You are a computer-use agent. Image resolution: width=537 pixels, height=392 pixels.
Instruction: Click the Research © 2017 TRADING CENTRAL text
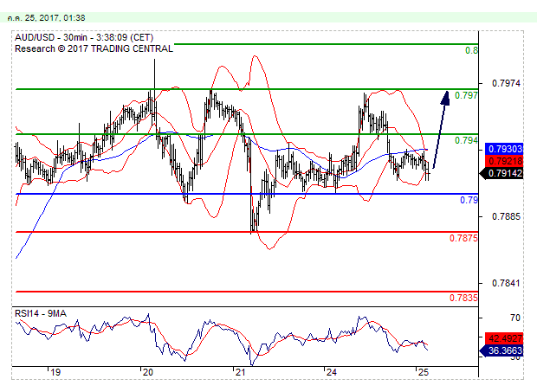[x=94, y=48]
